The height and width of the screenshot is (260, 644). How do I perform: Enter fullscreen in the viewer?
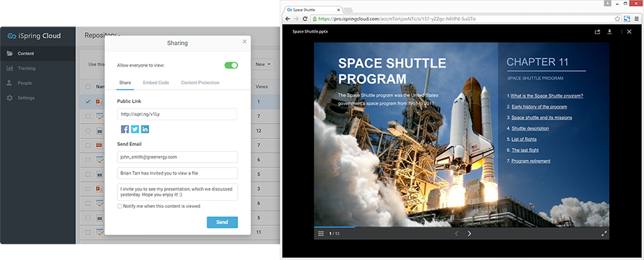click(x=604, y=234)
